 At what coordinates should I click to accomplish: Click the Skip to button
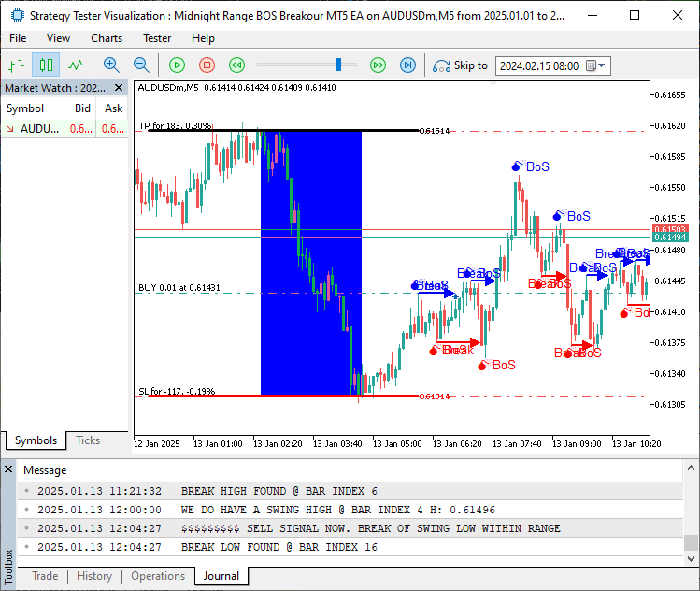tap(461, 65)
